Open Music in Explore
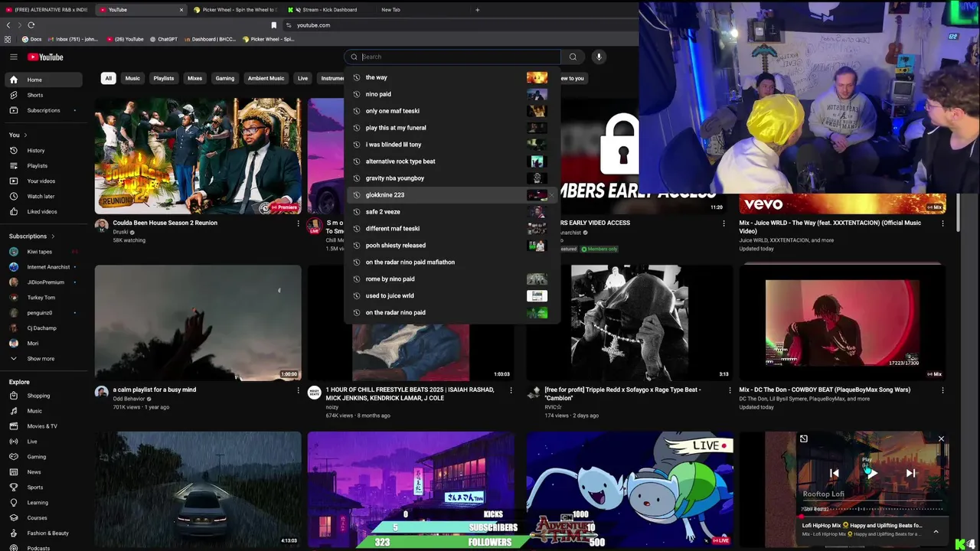The height and width of the screenshot is (551, 980). click(43, 411)
